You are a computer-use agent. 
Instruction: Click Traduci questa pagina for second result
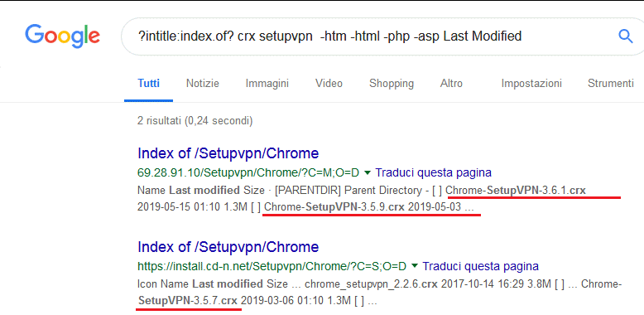point(481,266)
